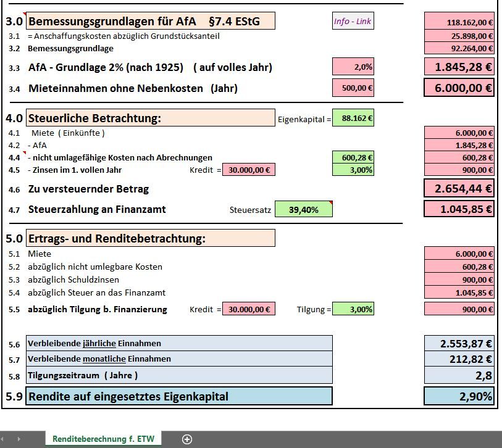Select the Zu versteuernder Betrag result 2.654,44 €
This screenshot has height=448, width=502.
tap(458, 188)
